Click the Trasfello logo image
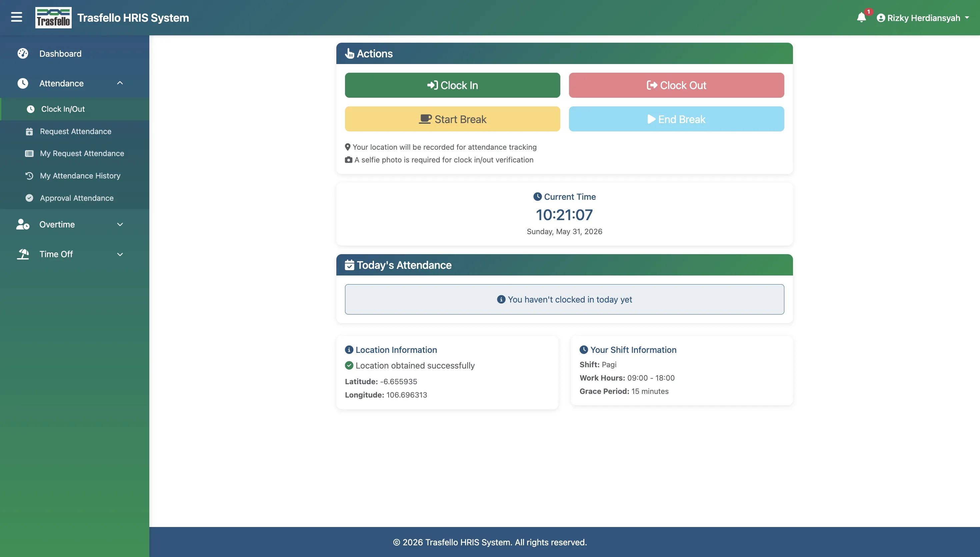980x557 pixels. tap(53, 18)
